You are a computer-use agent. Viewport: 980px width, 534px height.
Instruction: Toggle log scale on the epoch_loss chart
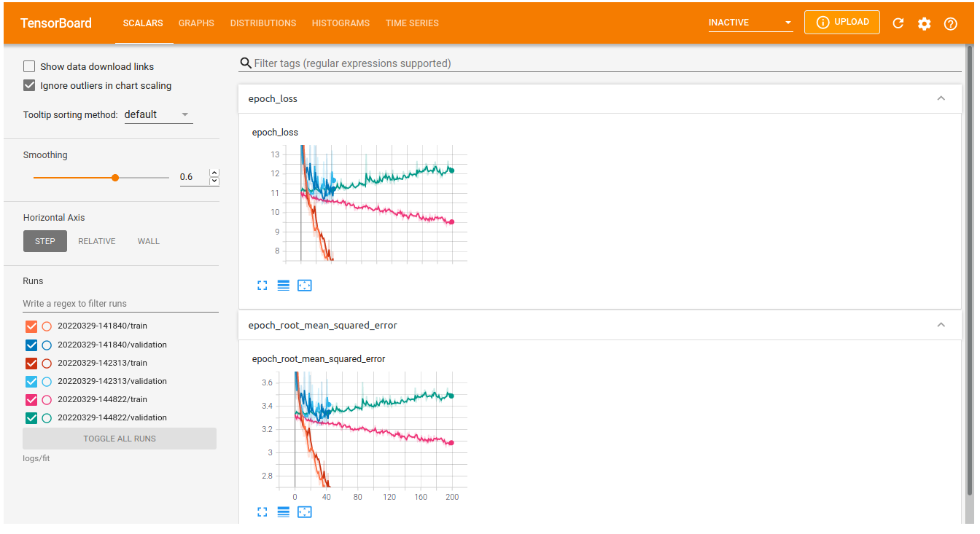[283, 285]
